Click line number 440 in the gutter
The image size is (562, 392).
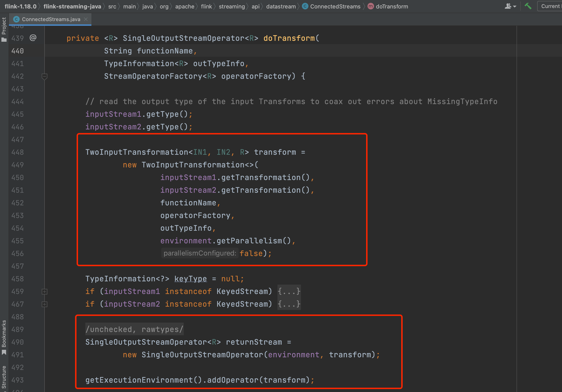coord(18,51)
